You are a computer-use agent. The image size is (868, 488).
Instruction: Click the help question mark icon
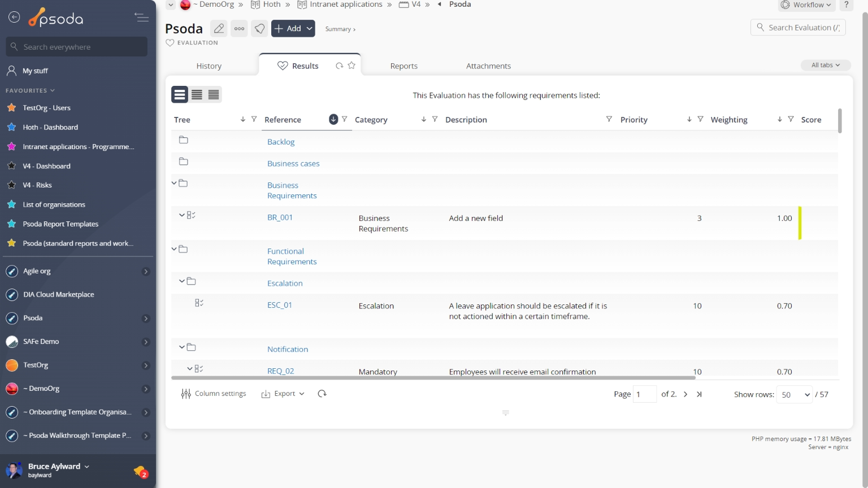(x=846, y=5)
